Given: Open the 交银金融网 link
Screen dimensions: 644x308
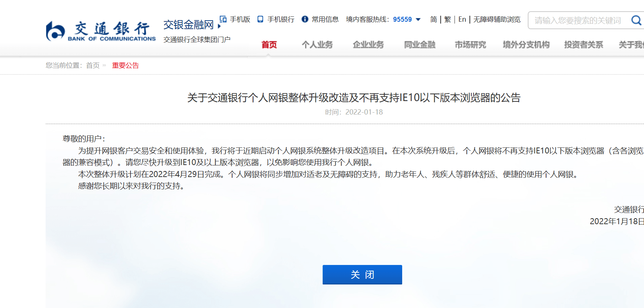Looking at the screenshot, I should point(188,25).
